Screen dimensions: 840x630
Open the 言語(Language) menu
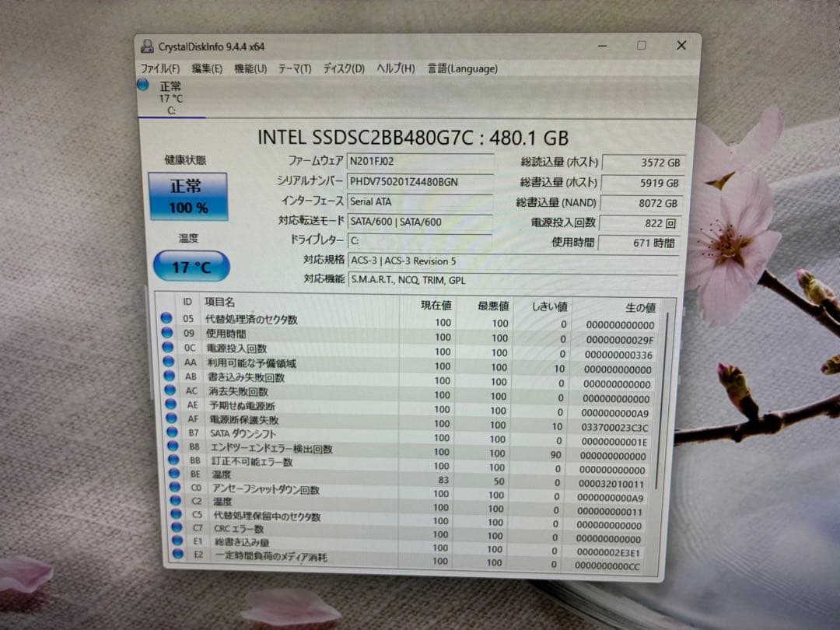[x=462, y=68]
